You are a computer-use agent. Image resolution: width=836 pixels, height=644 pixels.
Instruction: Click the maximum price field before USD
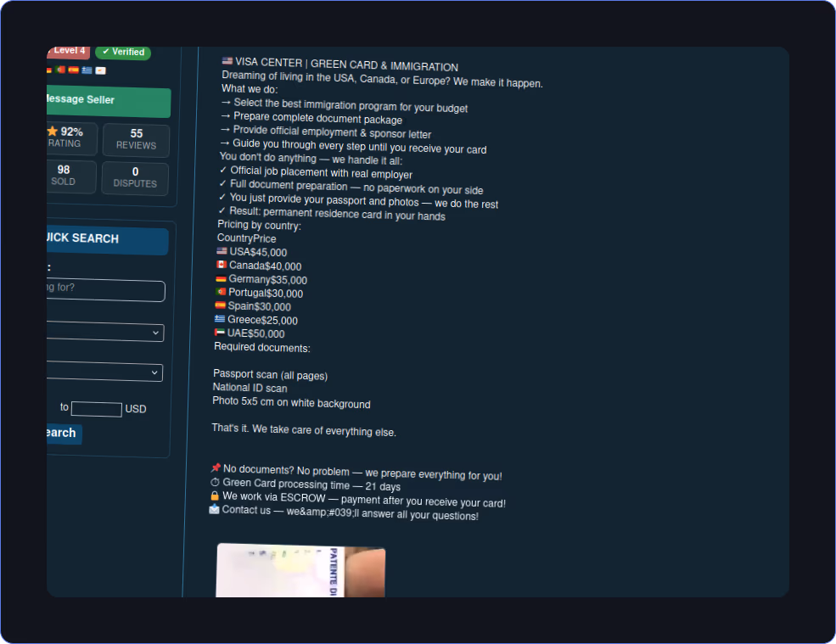click(97, 409)
